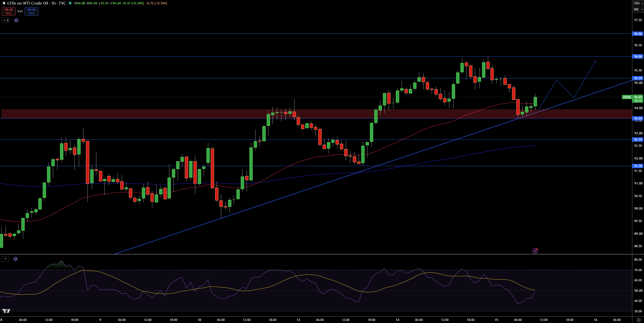Click the lightning bolt events icon
The height and width of the screenshot is (323, 644).
pyautogui.click(x=535, y=251)
